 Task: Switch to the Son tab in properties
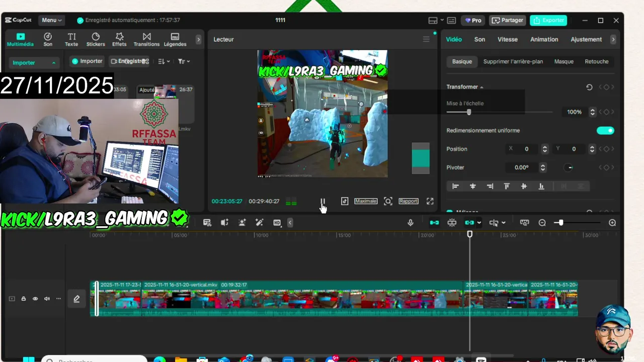(x=479, y=39)
